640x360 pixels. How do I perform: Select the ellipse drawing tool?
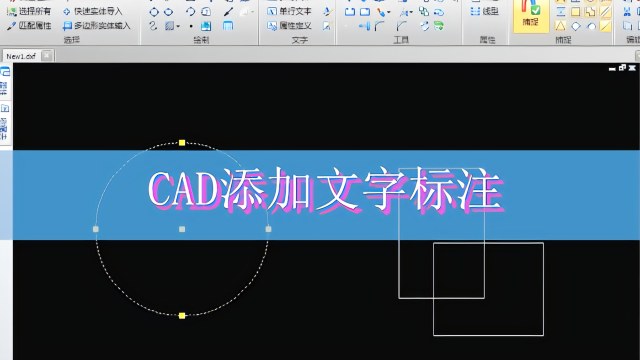tap(169, 12)
